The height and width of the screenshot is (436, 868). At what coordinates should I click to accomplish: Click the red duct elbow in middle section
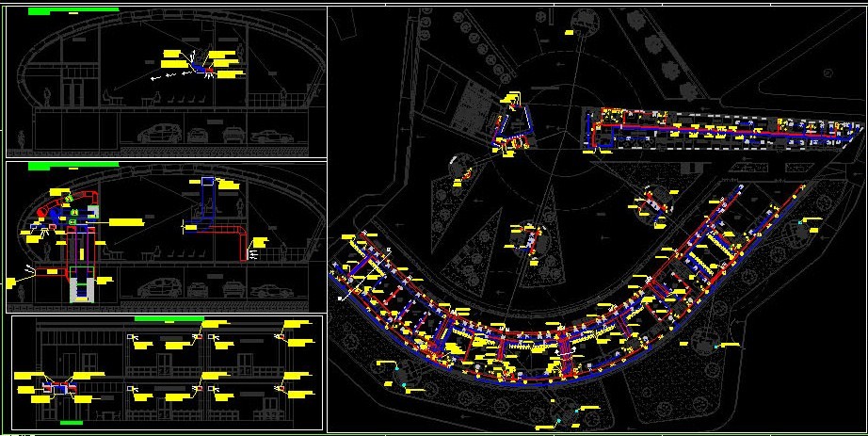(x=242, y=240)
